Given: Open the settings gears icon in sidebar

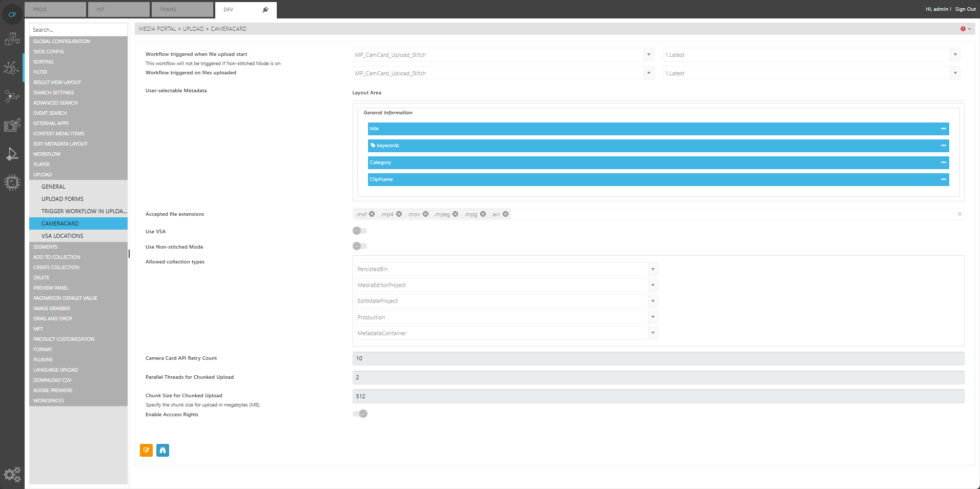Looking at the screenshot, I should tap(12, 474).
